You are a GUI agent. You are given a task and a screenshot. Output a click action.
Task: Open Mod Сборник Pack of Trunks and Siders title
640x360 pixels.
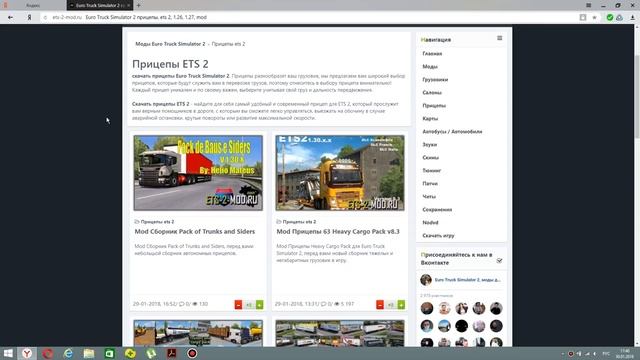click(195, 231)
